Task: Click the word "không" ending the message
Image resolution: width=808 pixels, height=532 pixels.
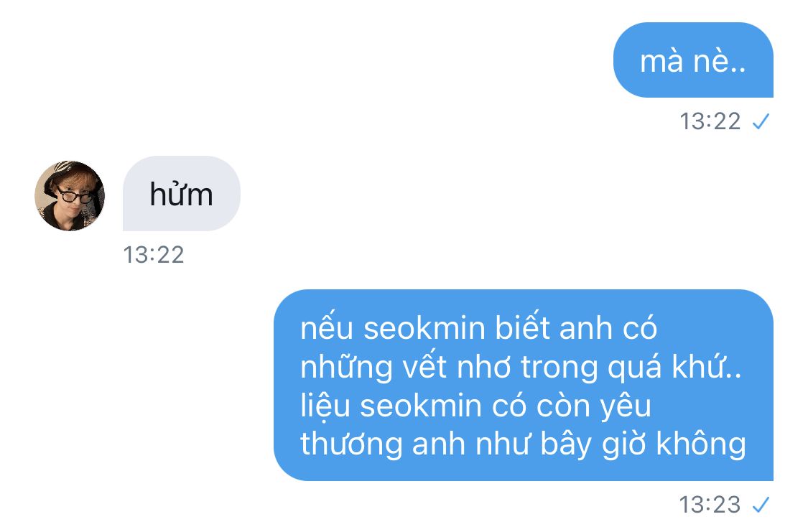Action: pos(701,444)
